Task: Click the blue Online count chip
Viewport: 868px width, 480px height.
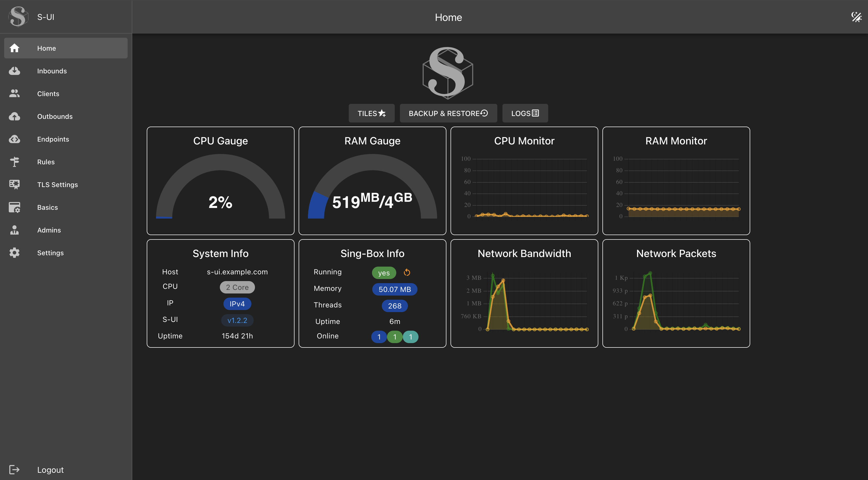Action: [x=379, y=337]
